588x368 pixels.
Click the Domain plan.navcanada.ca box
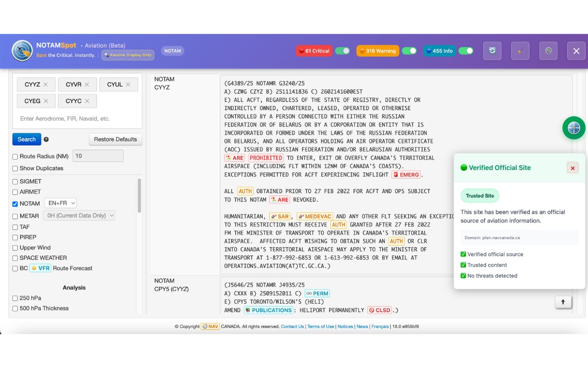coord(520,238)
